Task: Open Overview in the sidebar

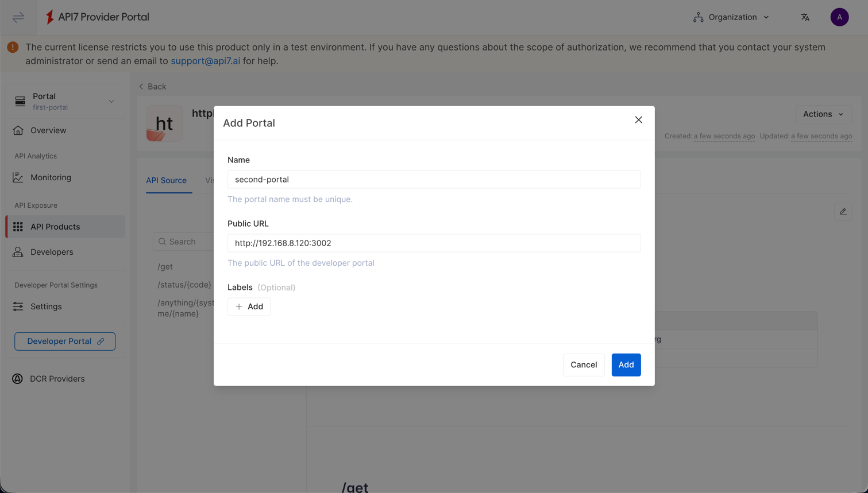Action: [x=48, y=130]
